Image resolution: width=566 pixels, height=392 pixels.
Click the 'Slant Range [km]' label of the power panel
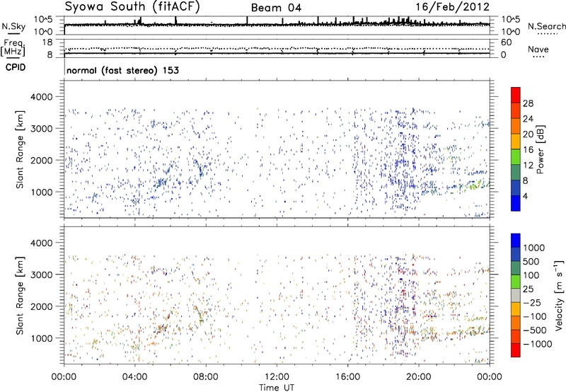(x=20, y=149)
